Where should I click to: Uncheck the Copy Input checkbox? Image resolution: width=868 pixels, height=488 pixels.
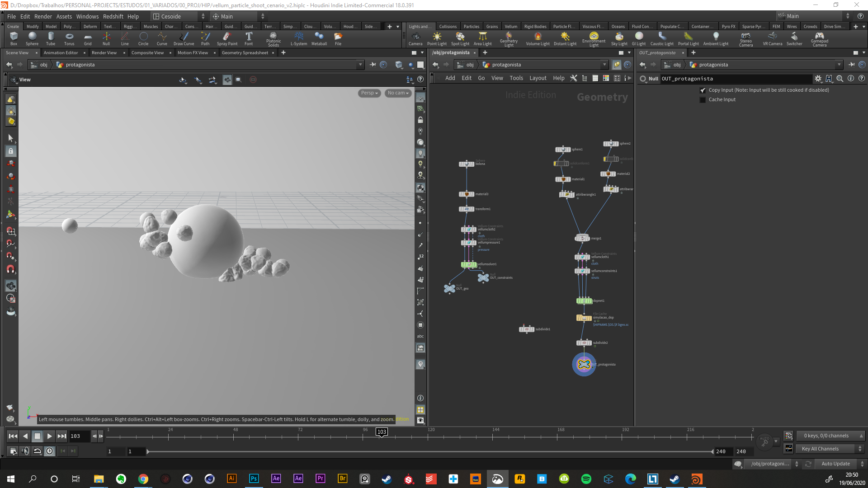pyautogui.click(x=703, y=90)
